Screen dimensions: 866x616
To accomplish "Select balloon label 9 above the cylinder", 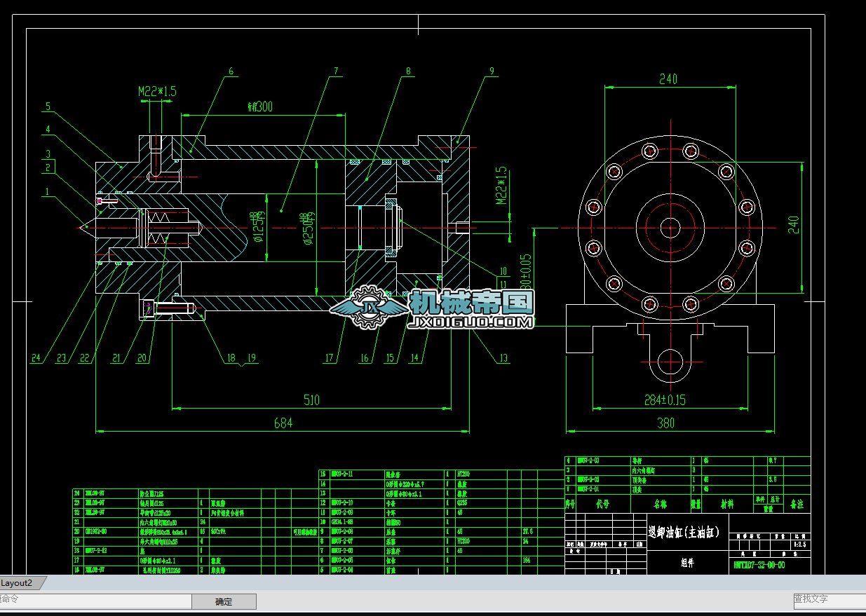I will click(x=492, y=71).
